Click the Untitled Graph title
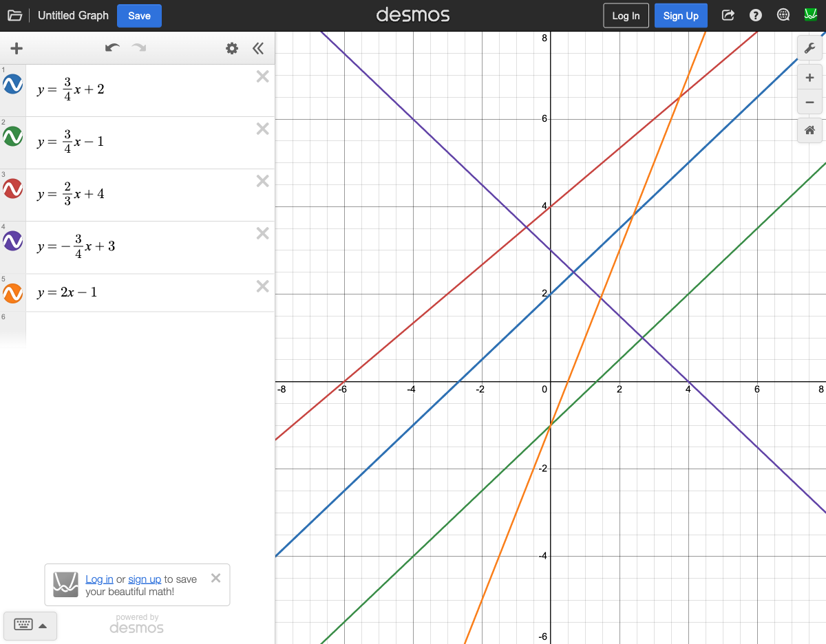The width and height of the screenshot is (826, 644). pyautogui.click(x=73, y=15)
